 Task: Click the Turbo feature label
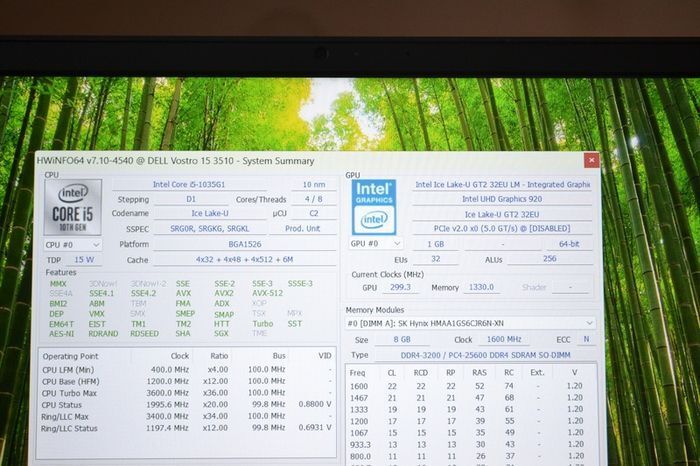[262, 324]
